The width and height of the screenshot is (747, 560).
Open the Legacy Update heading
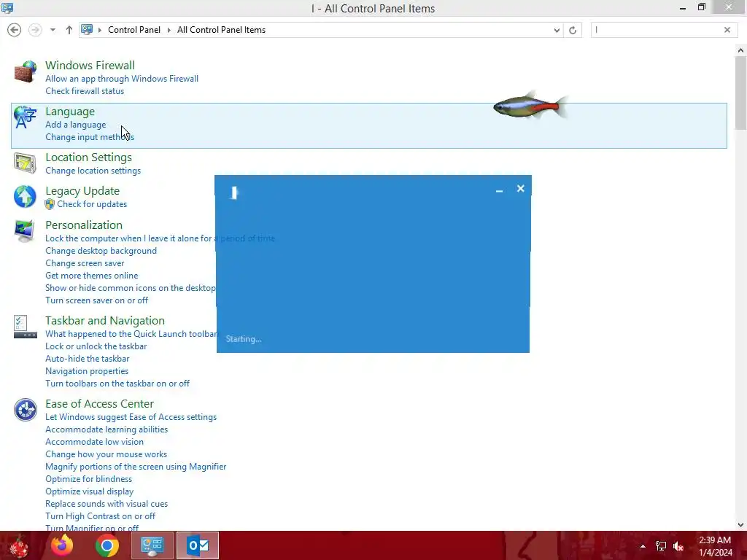point(82,191)
